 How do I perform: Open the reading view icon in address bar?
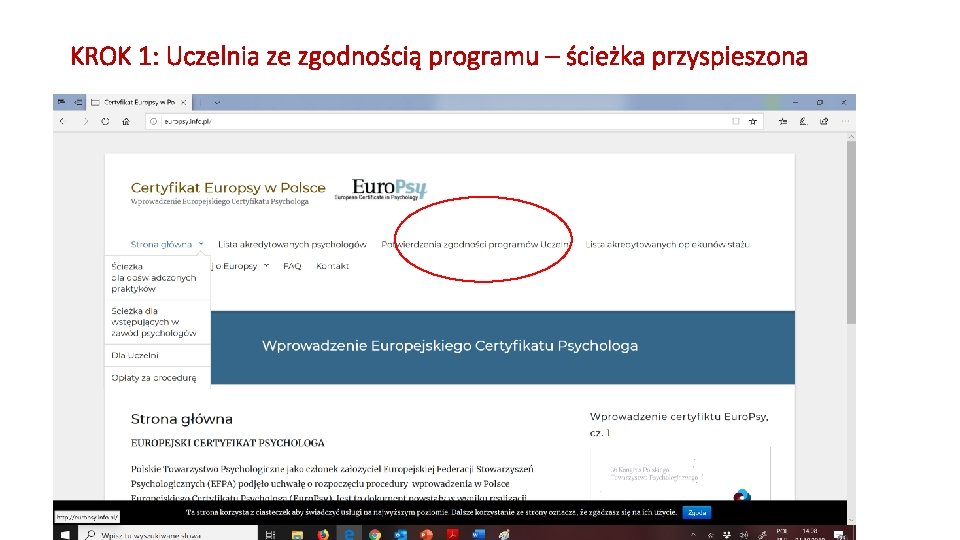coord(736,121)
